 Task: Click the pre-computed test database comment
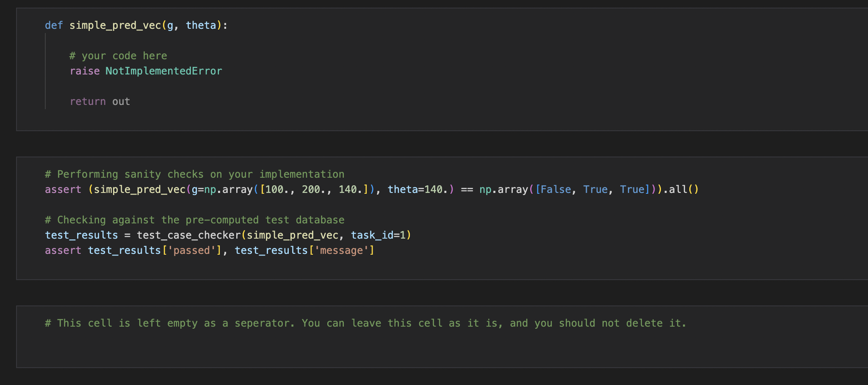pyautogui.click(x=195, y=220)
